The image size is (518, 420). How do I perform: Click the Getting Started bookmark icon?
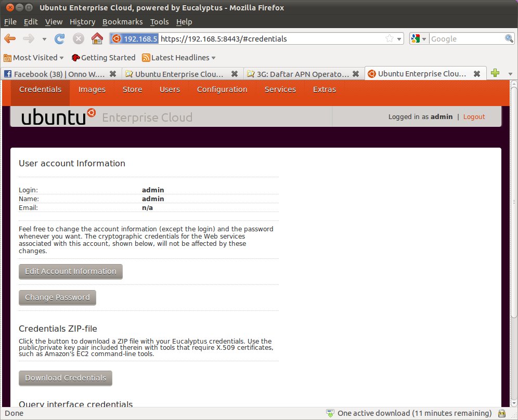75,58
